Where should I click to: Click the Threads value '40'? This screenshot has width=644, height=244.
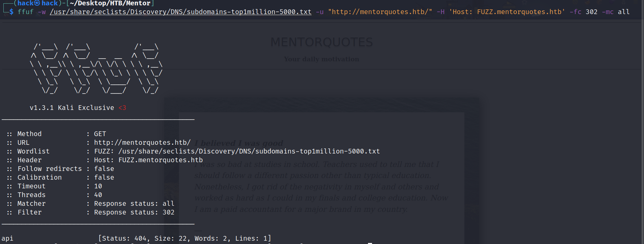(x=98, y=195)
